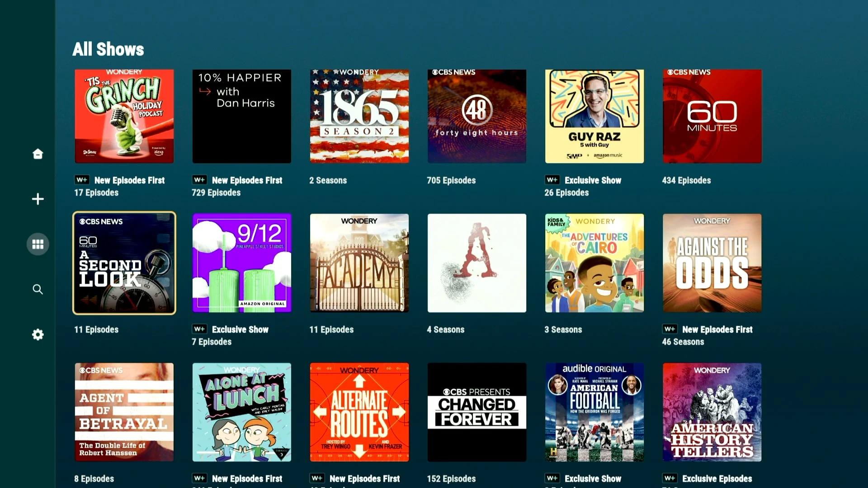The width and height of the screenshot is (868, 488).
Task: Click W+ badge under Against the Odds
Action: (x=670, y=329)
